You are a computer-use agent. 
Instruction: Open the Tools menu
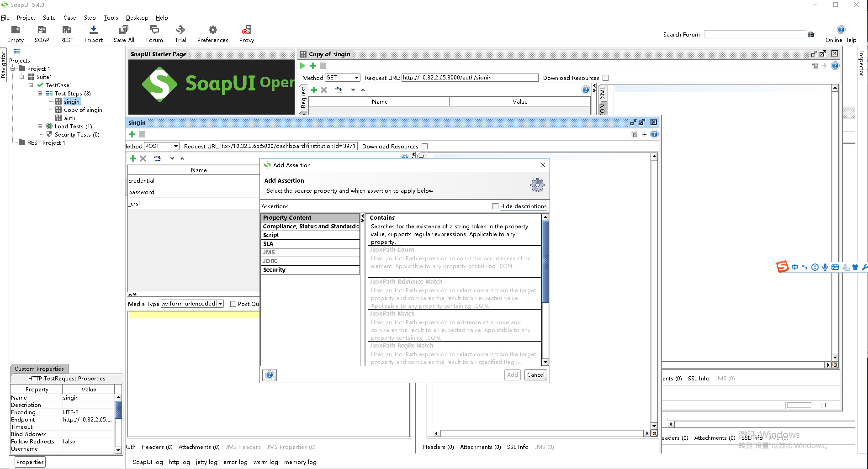point(111,18)
